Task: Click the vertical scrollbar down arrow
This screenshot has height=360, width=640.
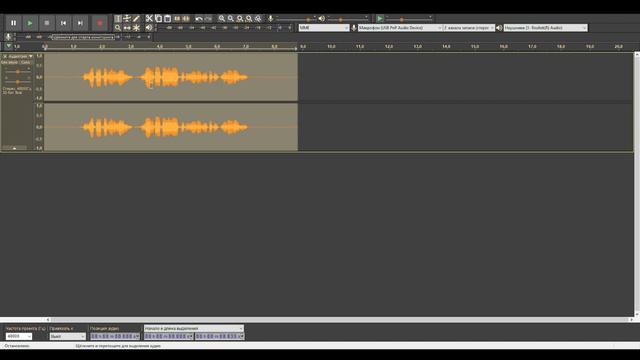Action: coord(637,314)
